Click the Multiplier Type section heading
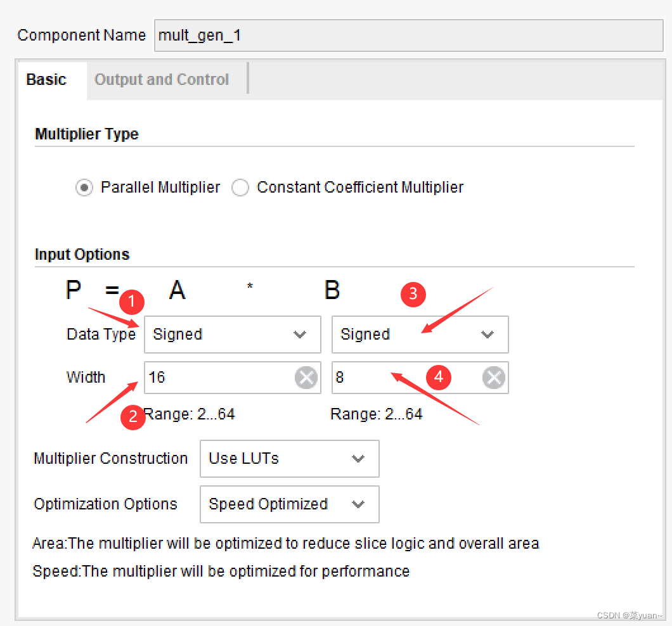Image resolution: width=672 pixels, height=626 pixels. pyautogui.click(x=87, y=134)
